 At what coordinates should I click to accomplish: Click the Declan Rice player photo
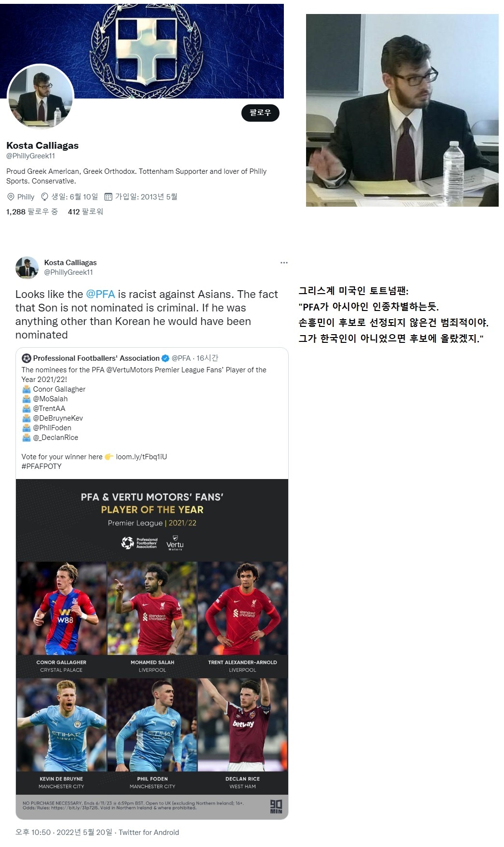(x=242, y=725)
